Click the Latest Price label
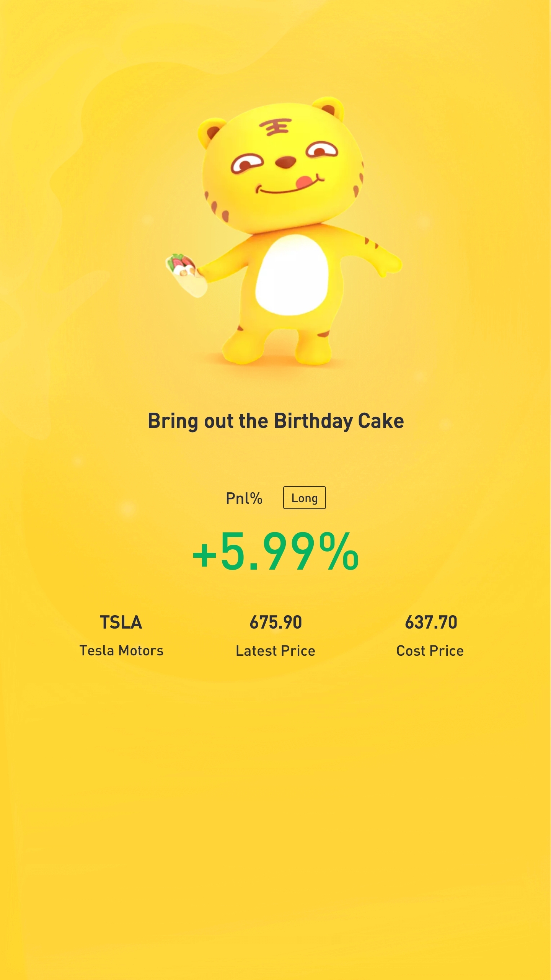This screenshot has width=551, height=980. click(275, 651)
